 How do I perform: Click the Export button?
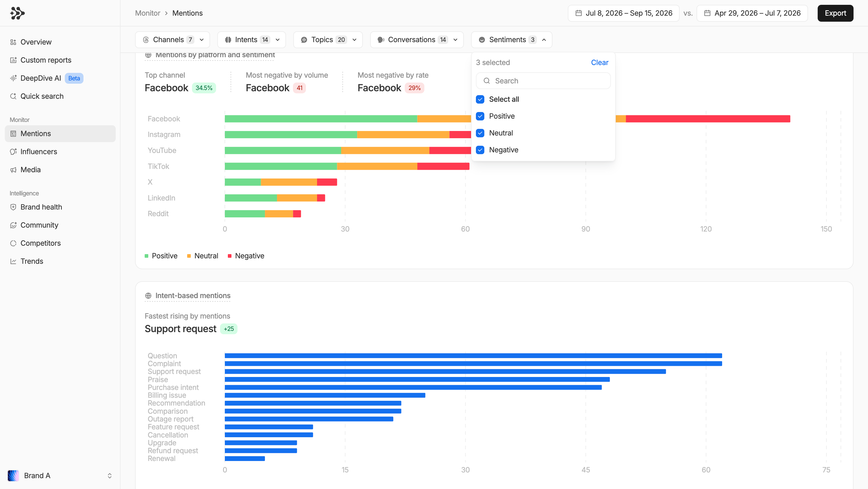click(x=835, y=13)
